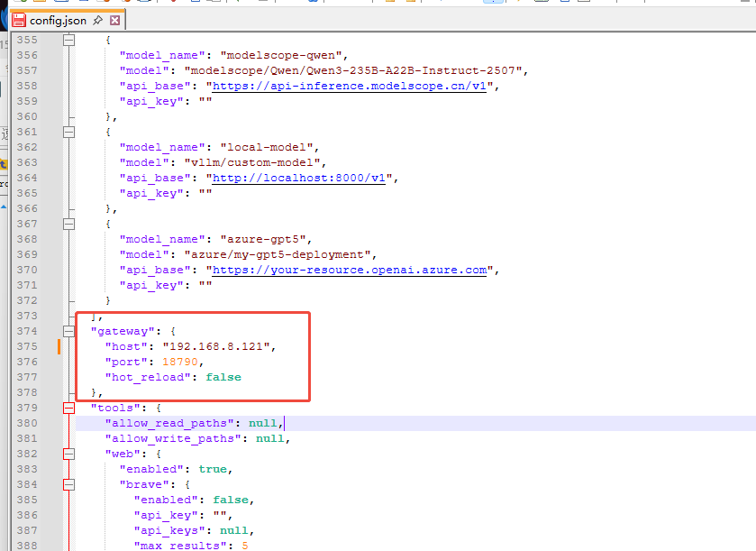Collapse the "brave" block fold marker
Image resolution: width=756 pixels, height=551 pixels.
coord(69,484)
